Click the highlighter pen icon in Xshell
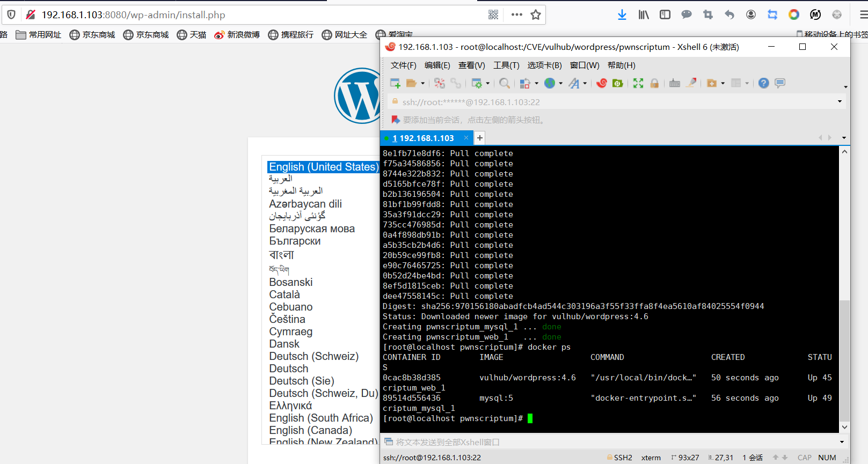 (x=692, y=83)
